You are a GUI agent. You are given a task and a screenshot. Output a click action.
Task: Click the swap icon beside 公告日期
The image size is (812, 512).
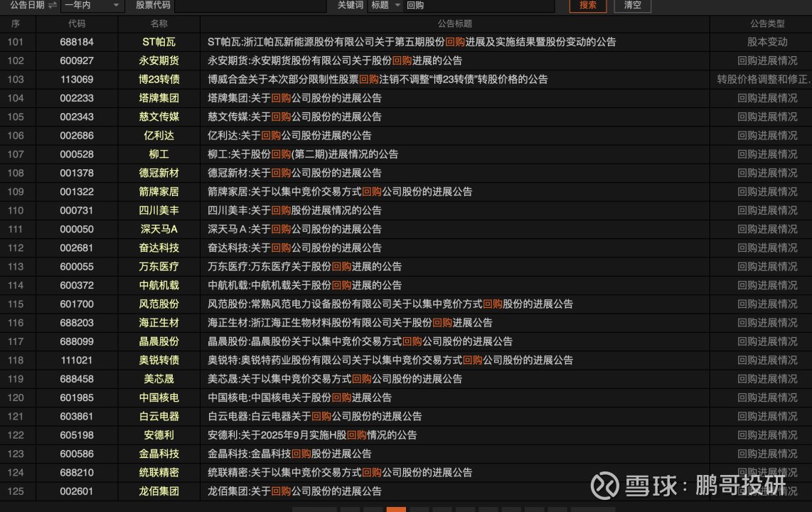pyautogui.click(x=53, y=5)
